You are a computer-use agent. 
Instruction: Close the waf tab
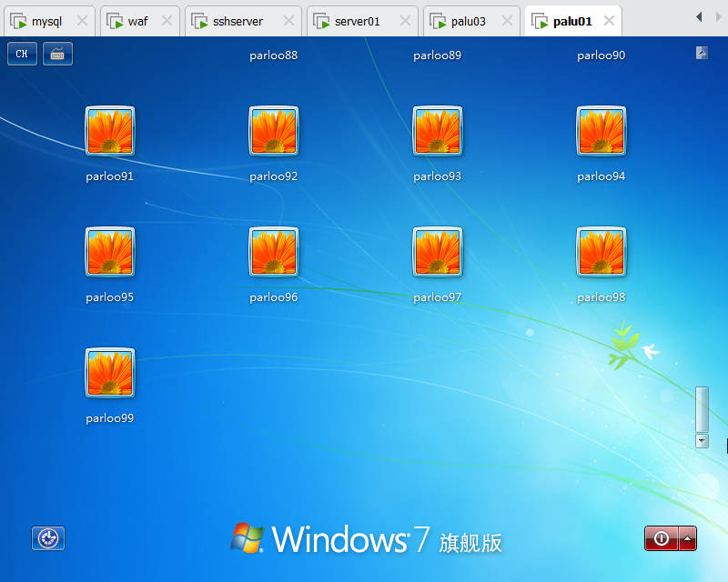tap(167, 21)
